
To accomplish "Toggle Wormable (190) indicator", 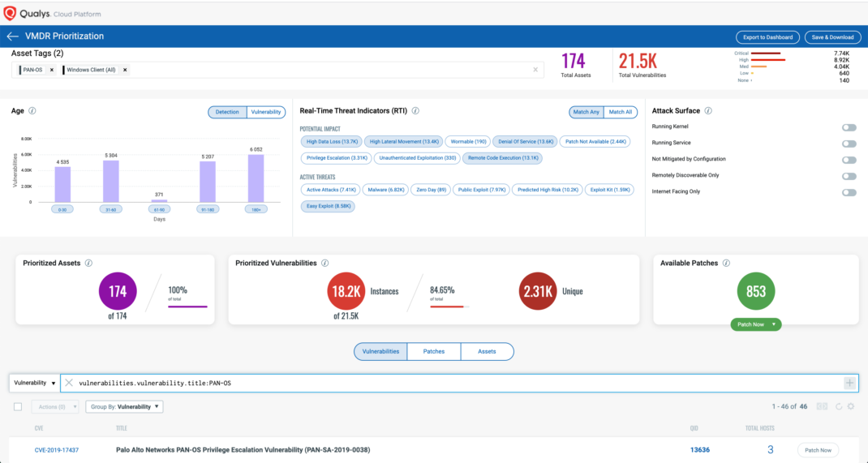I will coord(468,142).
